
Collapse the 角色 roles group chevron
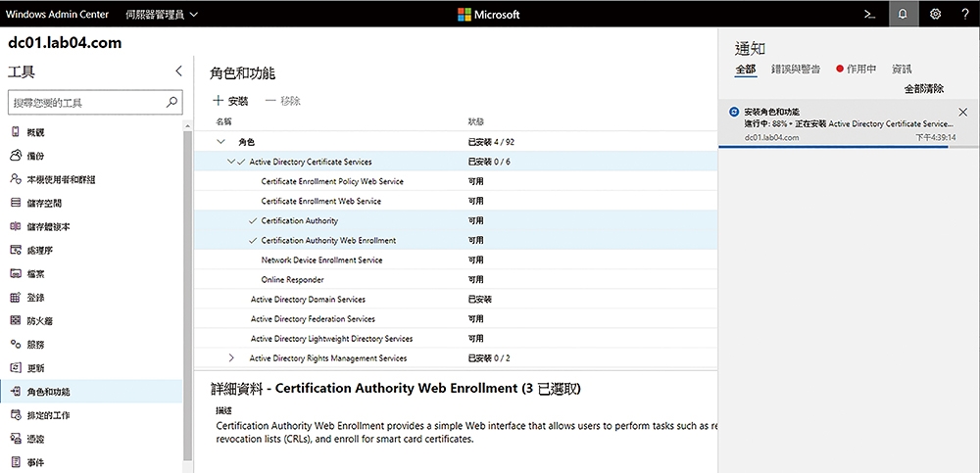tap(220, 142)
